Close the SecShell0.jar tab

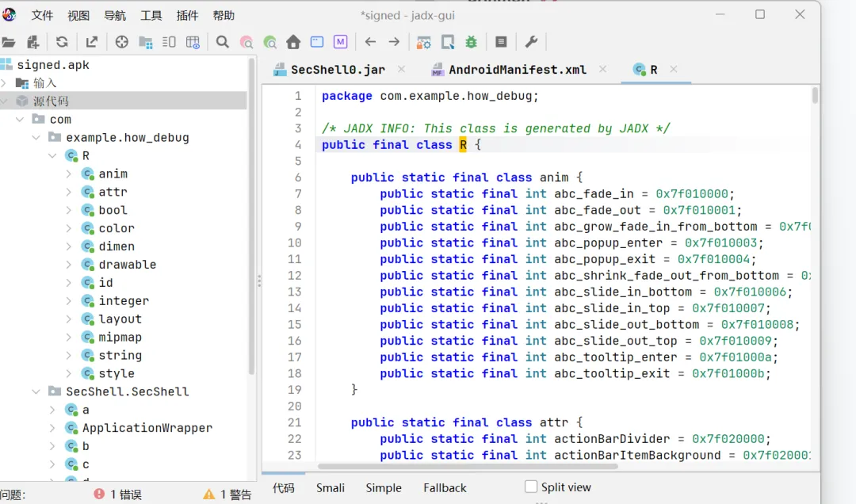(401, 69)
